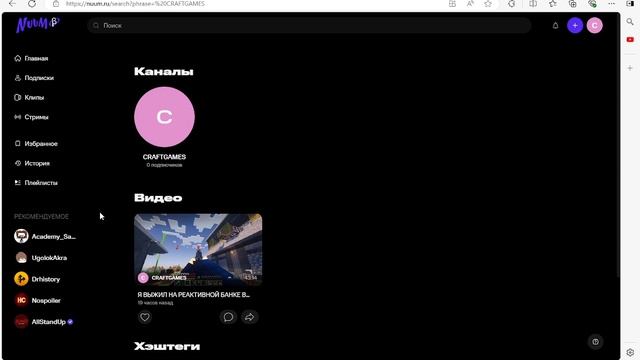Open recommended channel UgolokAkra

(41, 258)
